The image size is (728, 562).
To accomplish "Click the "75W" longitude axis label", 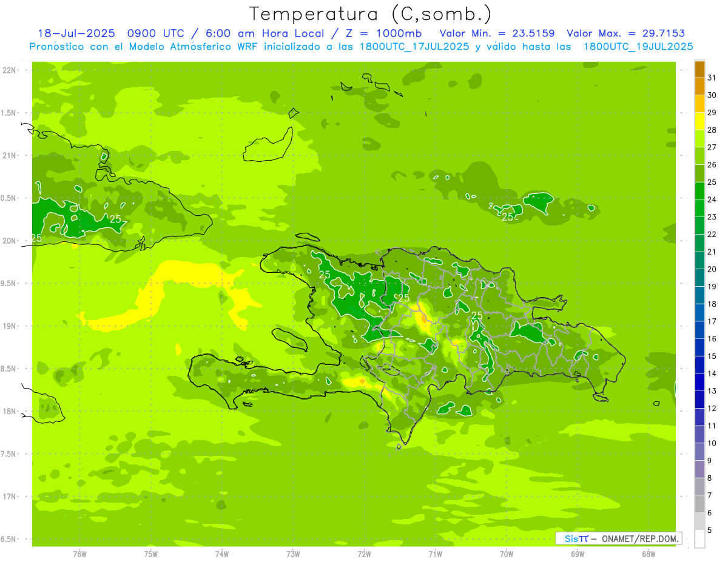I will pos(151,554).
